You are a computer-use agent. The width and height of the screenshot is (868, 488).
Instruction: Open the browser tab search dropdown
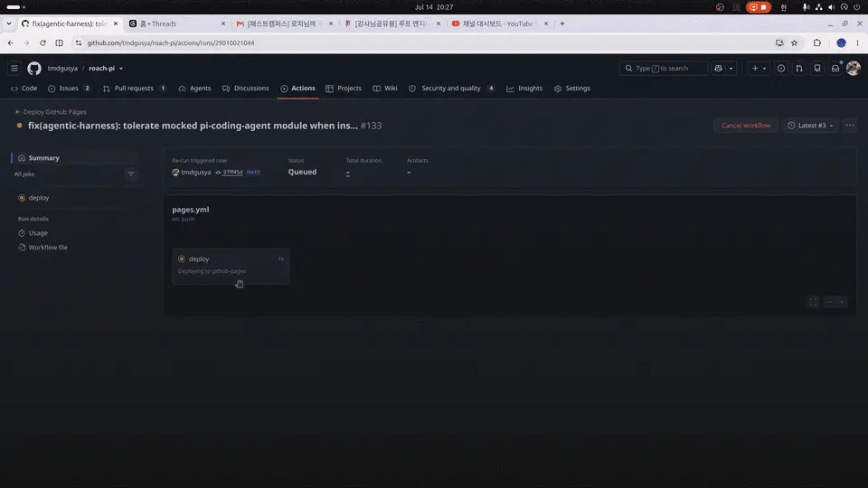(x=9, y=23)
